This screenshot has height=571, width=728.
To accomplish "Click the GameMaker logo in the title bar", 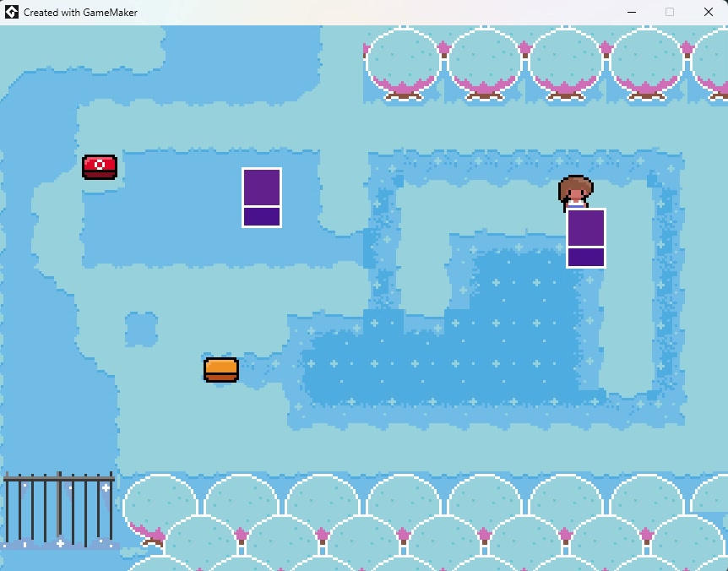I will pyautogui.click(x=12, y=12).
